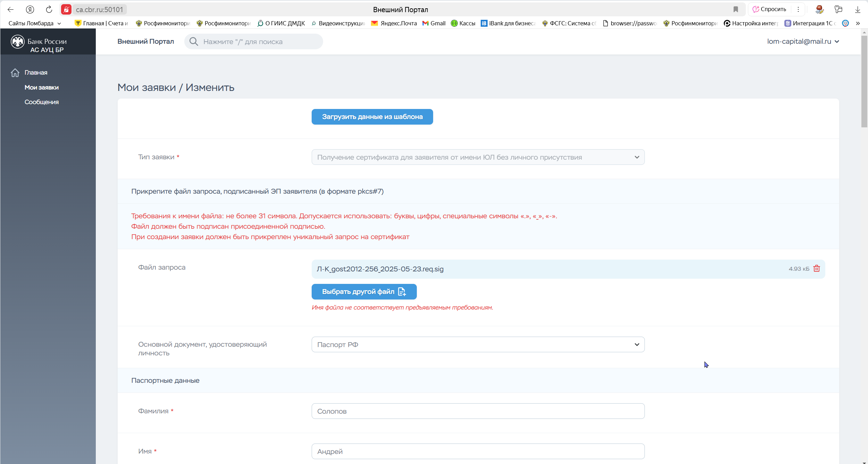Expand the lom-capital@mail.ru account menu
Viewport: 868px width, 464px height.
pyautogui.click(x=803, y=41)
